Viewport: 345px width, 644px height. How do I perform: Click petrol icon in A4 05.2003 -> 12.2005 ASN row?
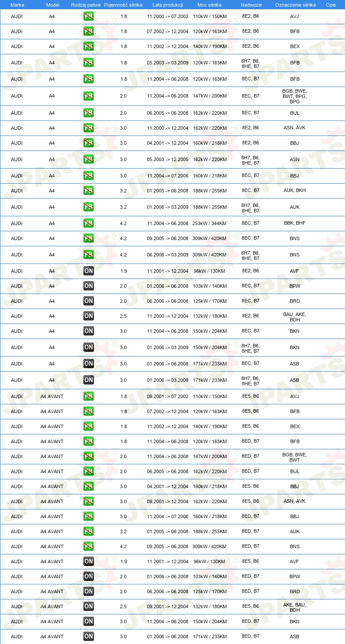[x=89, y=159]
